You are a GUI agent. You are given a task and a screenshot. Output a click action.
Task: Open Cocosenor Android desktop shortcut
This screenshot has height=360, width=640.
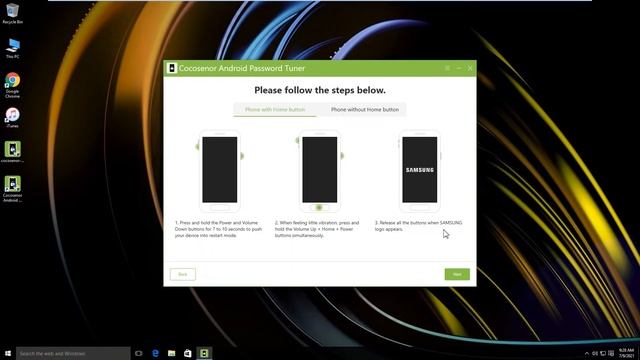coord(12,189)
